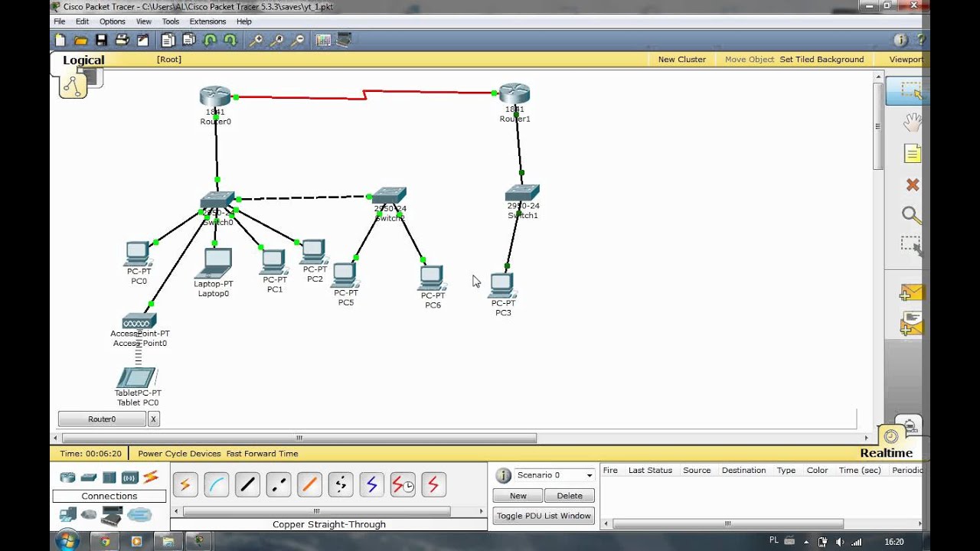This screenshot has width=980, height=551.
Task: Click New Cluster
Action: coord(682,60)
